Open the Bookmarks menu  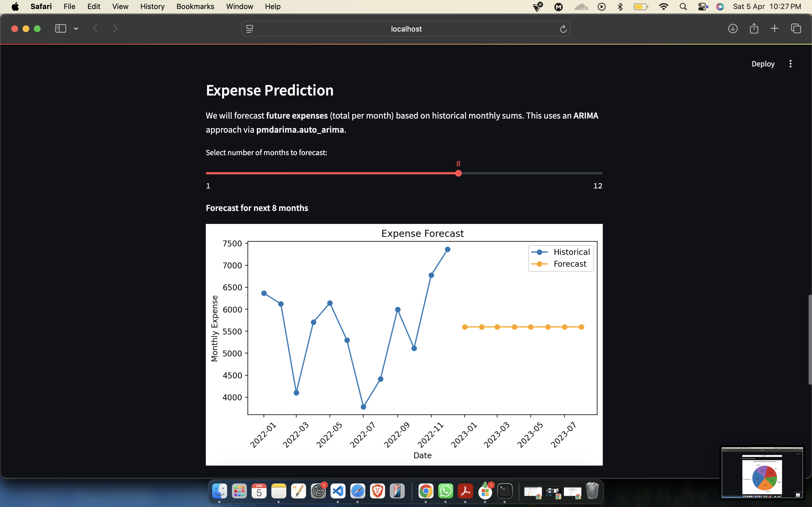[x=195, y=6]
